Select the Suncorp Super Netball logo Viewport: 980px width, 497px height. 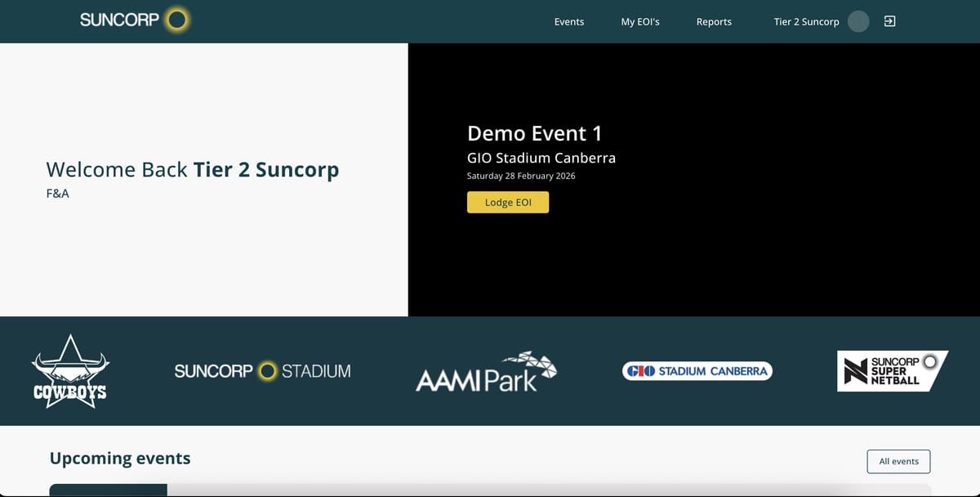pos(893,371)
